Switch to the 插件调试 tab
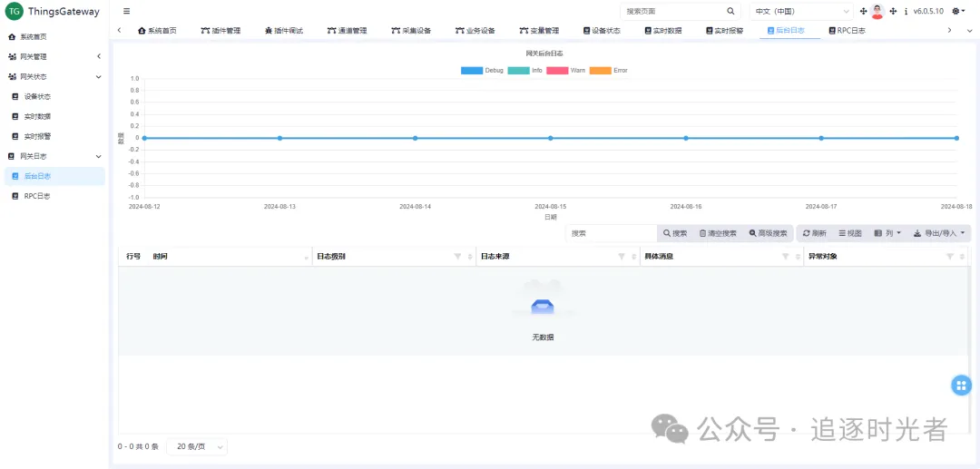 coord(284,30)
